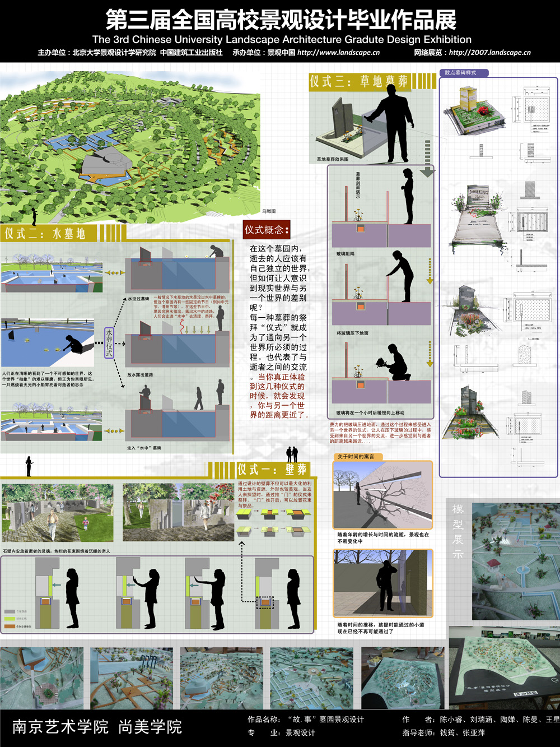Click the 将玻璃压下地面 caption
Screen dimensions: 560x747
coord(352,333)
